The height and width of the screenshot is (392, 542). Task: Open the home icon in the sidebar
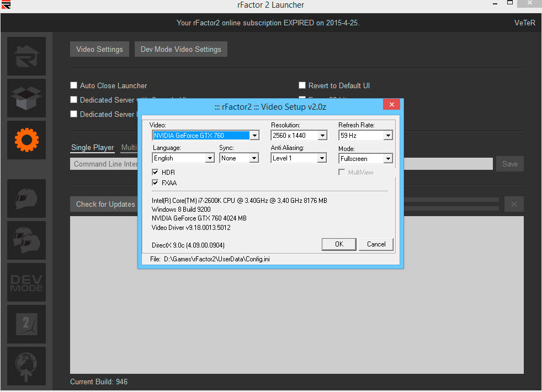tap(26, 56)
